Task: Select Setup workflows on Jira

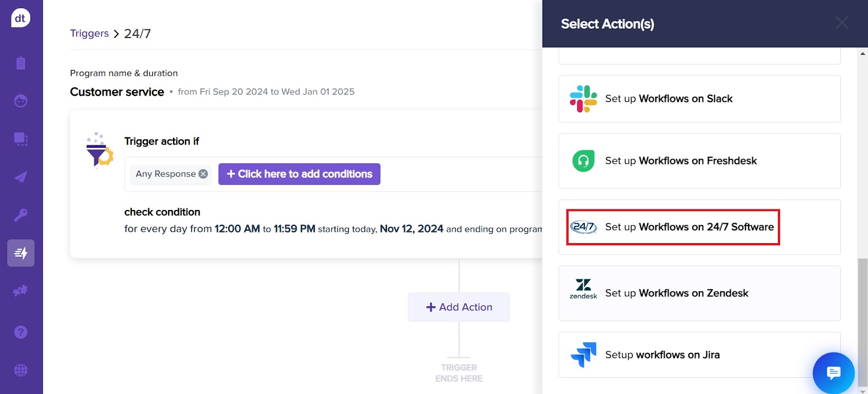Action: (699, 355)
